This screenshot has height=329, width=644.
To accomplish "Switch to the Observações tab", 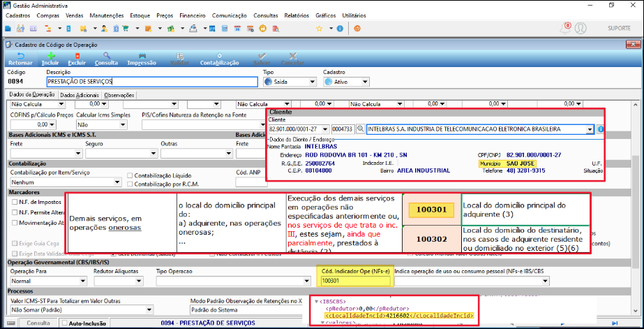I will coord(119,95).
